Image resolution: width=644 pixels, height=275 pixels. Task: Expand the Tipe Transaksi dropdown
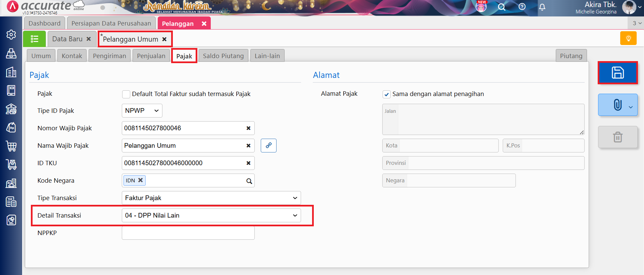[x=211, y=198]
